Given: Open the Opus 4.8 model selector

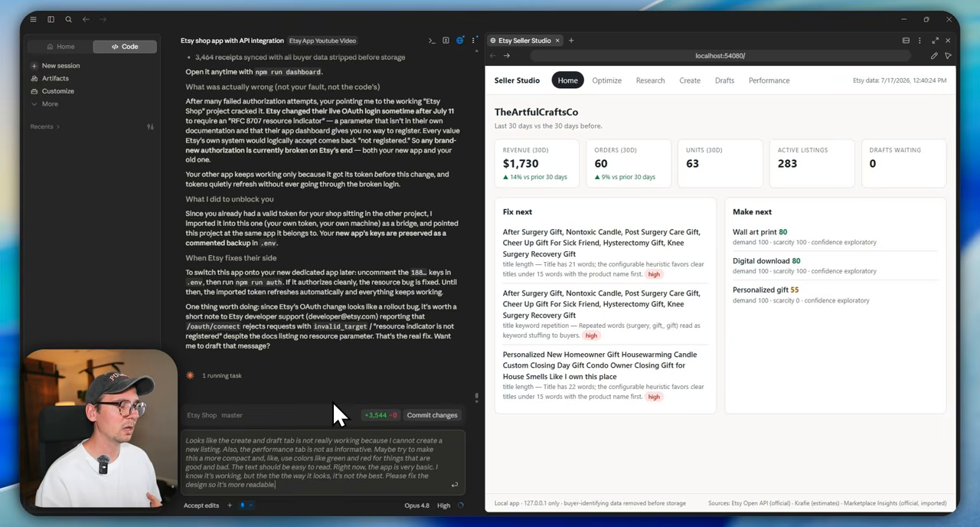Looking at the screenshot, I should pos(416,506).
